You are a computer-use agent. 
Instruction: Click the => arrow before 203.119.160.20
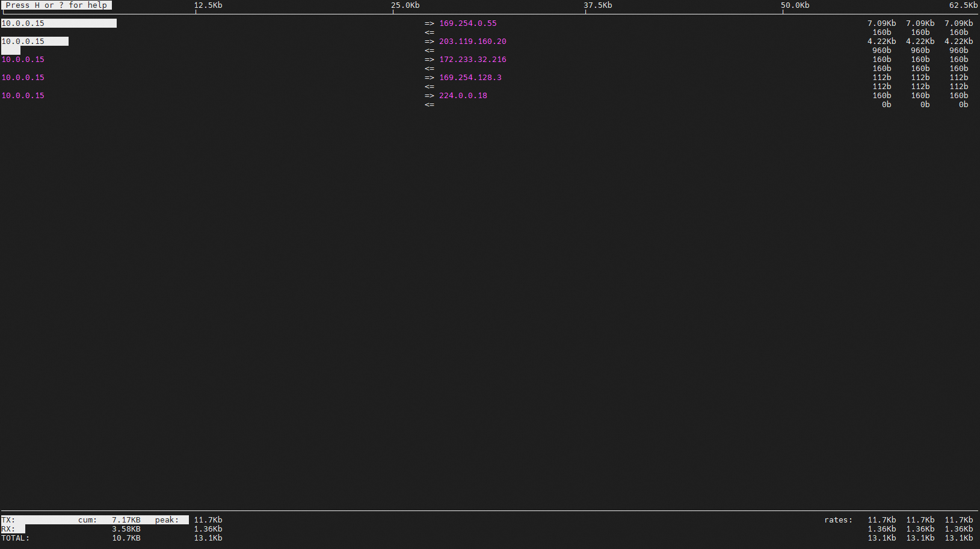[x=430, y=42]
